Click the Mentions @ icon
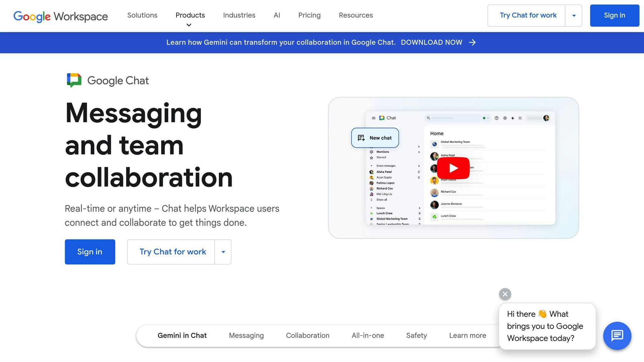This screenshot has height=362, width=644. (371, 152)
